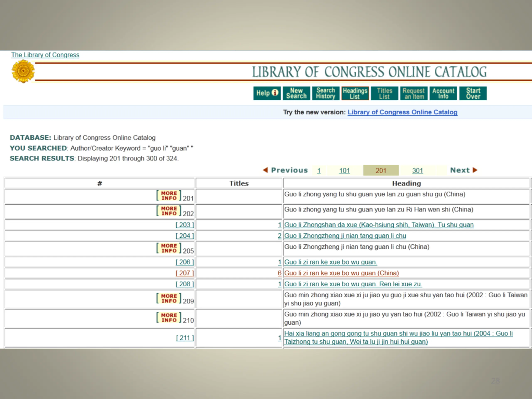Click titles count 1 in row 206

(x=280, y=262)
